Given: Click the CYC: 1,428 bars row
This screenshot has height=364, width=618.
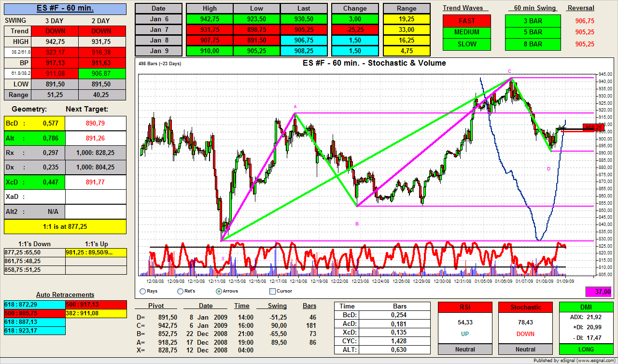Looking at the screenshot, I should pyautogui.click(x=382, y=341).
